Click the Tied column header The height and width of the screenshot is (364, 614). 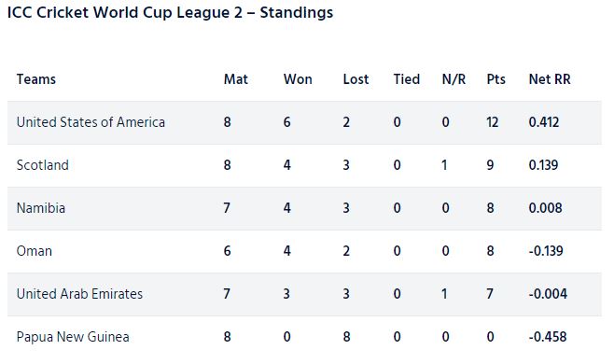[407, 79]
